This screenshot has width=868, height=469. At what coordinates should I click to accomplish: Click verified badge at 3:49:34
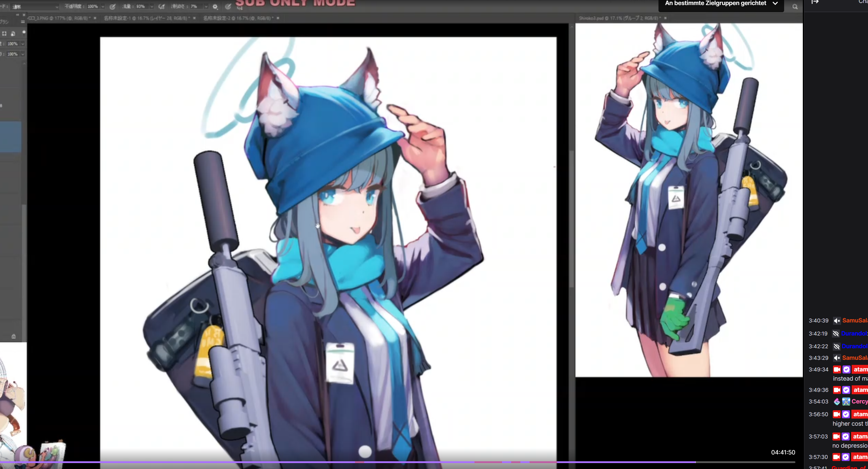[846, 369]
